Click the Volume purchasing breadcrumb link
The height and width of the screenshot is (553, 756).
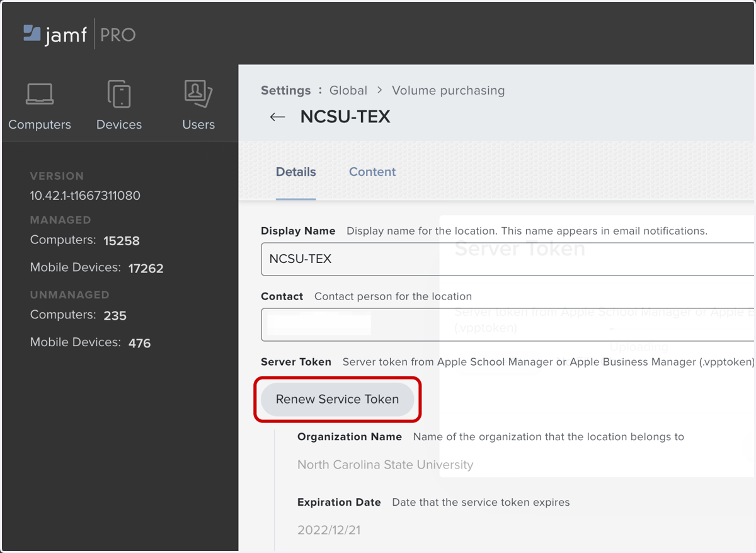coord(449,90)
